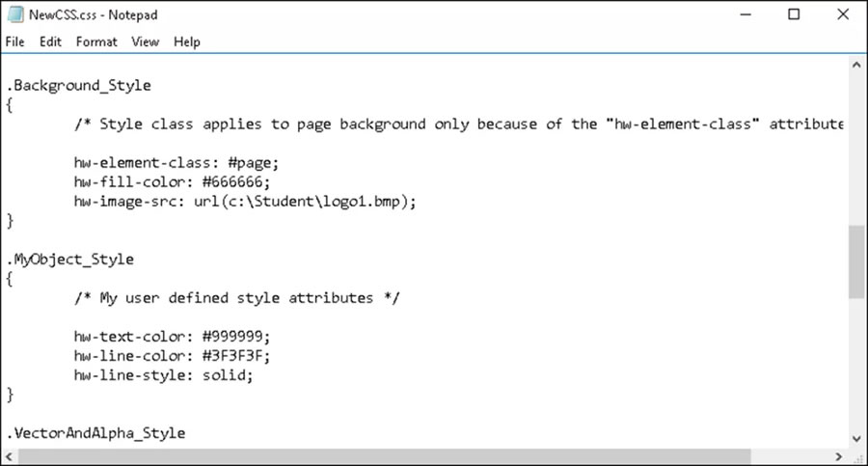
Task: Click the horizontal scrollbar thumb
Action: 385,457
